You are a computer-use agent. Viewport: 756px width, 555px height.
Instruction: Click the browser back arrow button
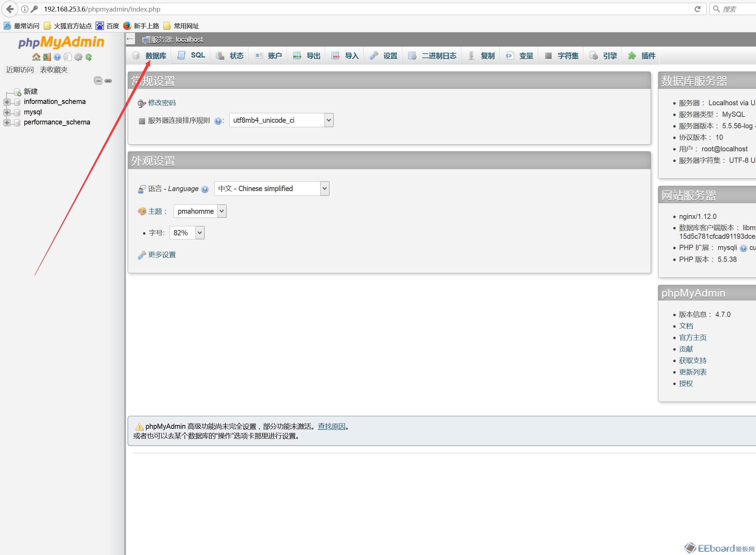pos(10,9)
